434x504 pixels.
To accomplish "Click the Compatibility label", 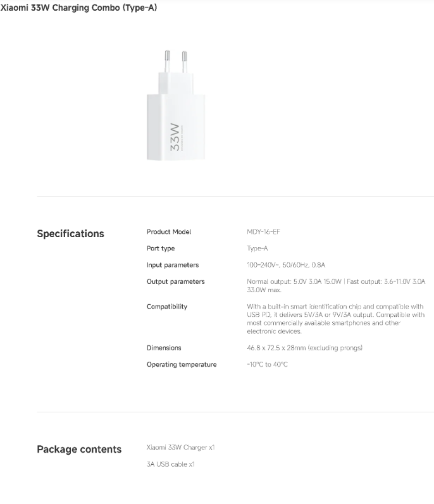I will (167, 307).
